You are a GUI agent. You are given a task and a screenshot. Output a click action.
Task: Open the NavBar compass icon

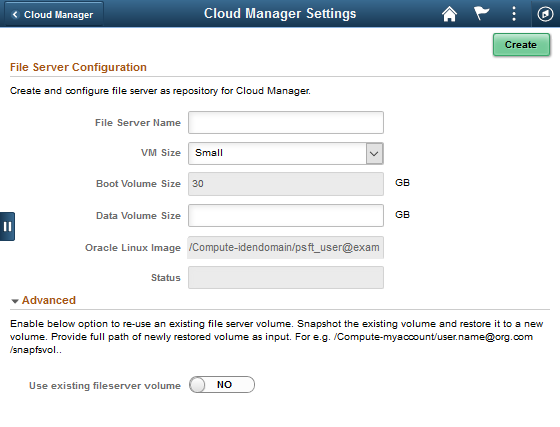click(x=545, y=14)
